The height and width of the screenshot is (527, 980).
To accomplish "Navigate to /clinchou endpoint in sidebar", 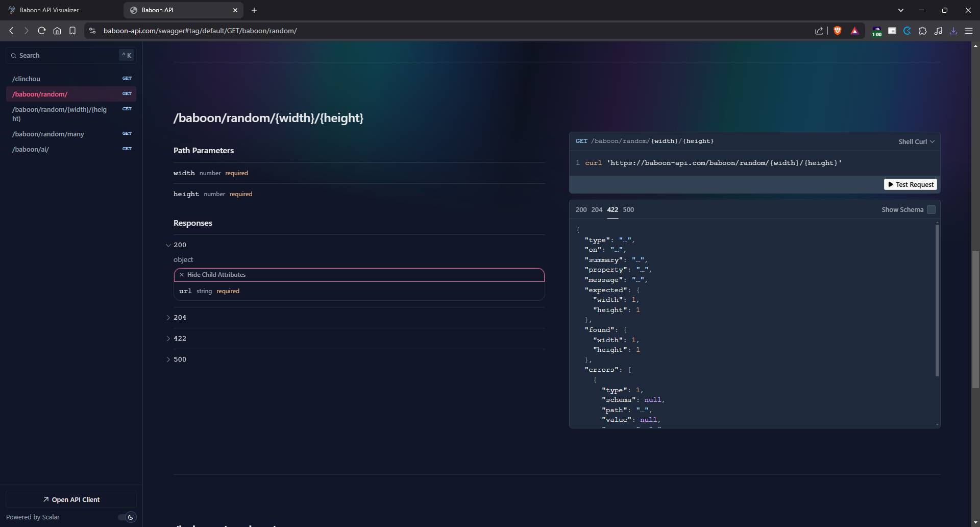I will (71, 79).
